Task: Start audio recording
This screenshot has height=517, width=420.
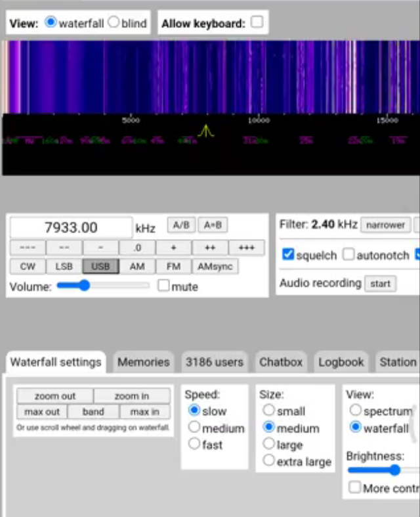Action: [380, 284]
